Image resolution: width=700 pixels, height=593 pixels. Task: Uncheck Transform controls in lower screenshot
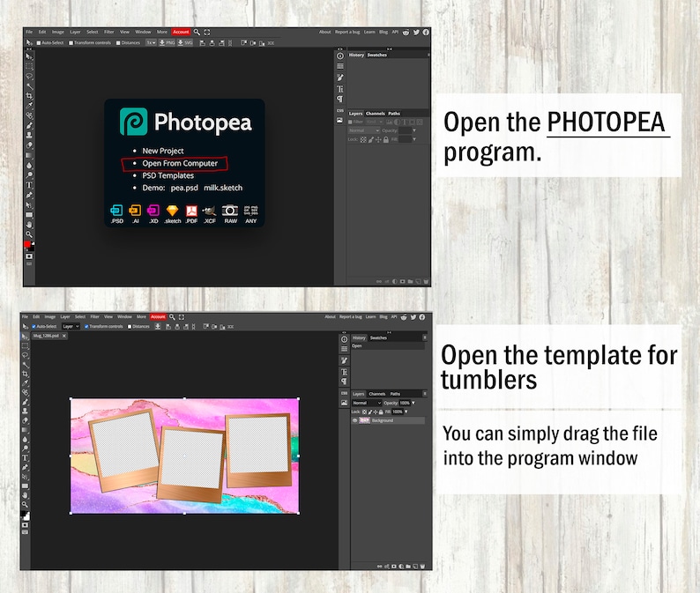click(x=86, y=327)
